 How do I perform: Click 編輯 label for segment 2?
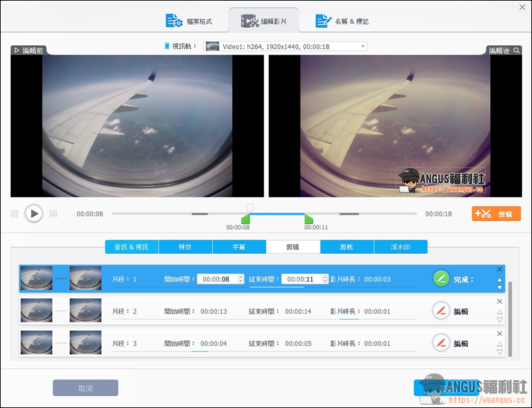(461, 312)
